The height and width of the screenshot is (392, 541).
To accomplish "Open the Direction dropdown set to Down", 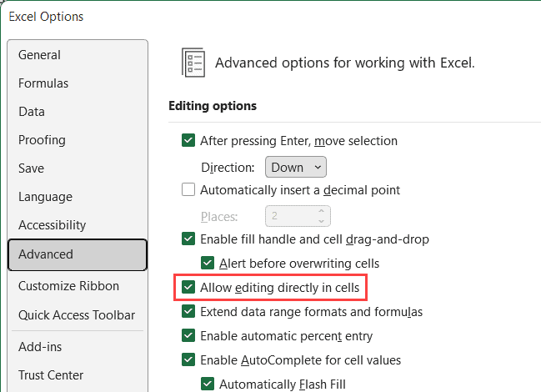I will [295, 167].
